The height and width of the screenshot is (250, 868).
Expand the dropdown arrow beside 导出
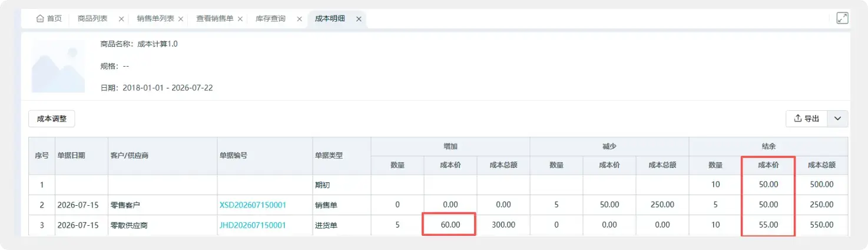pyautogui.click(x=837, y=119)
